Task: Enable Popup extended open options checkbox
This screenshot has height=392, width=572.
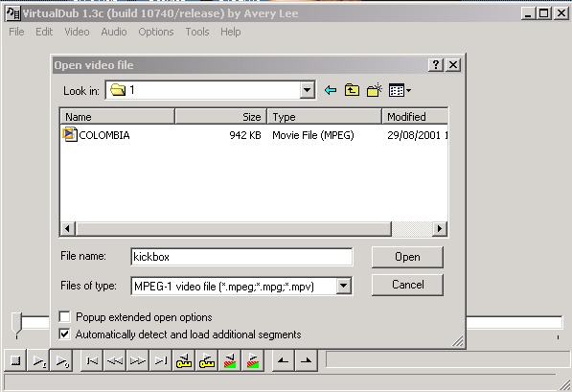Action: 64,316
